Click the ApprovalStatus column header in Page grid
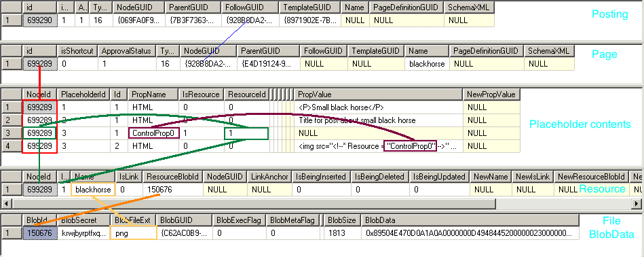Viewport: 644px width, 257px height. click(126, 51)
